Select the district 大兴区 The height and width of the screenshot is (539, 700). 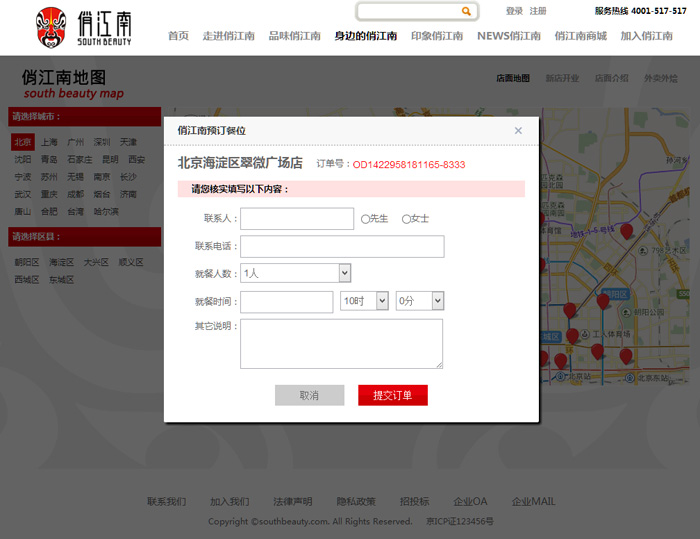[96, 262]
